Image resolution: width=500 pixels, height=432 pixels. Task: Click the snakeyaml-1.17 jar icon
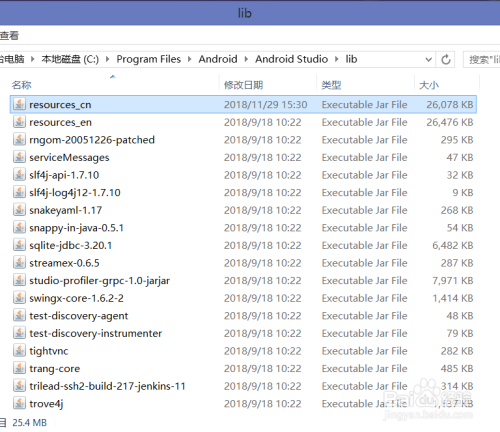19,210
